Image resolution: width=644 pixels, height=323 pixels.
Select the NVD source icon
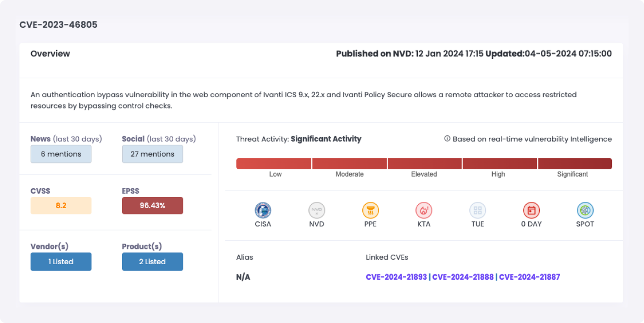pyautogui.click(x=317, y=211)
